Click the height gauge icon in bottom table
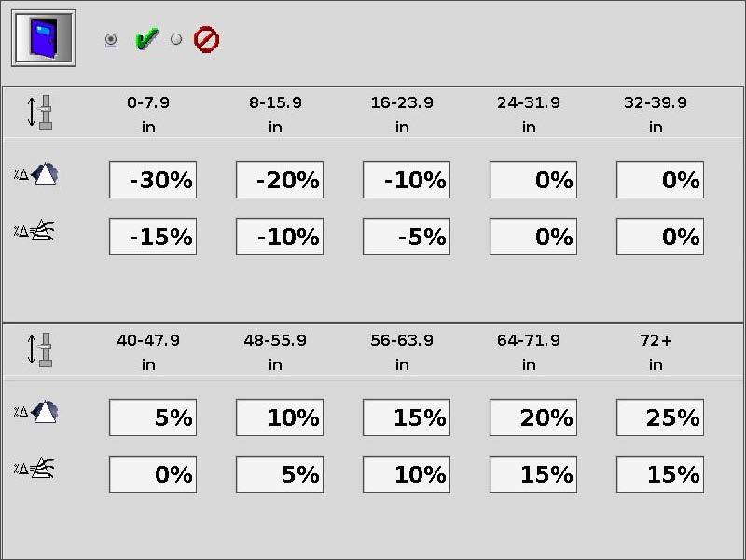 pos(39,349)
